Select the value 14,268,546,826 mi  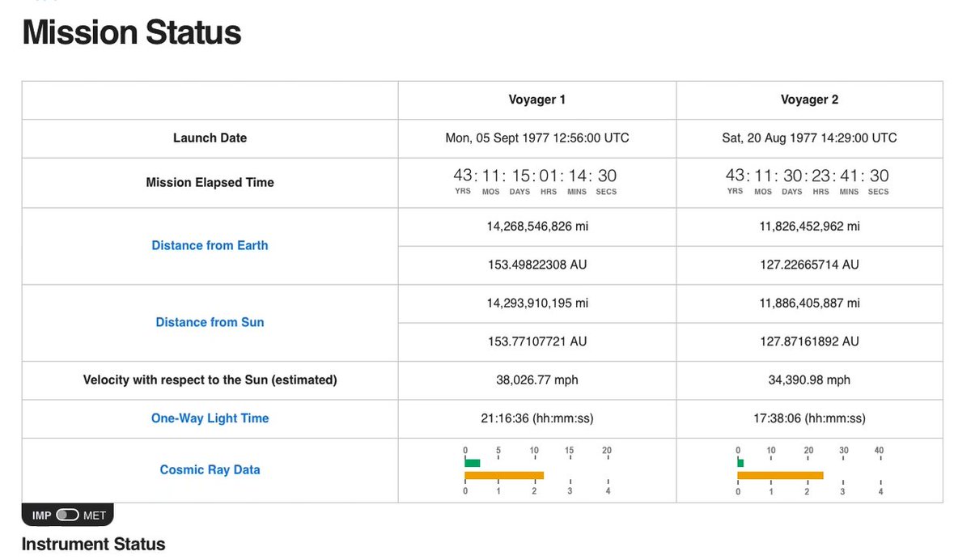click(537, 227)
